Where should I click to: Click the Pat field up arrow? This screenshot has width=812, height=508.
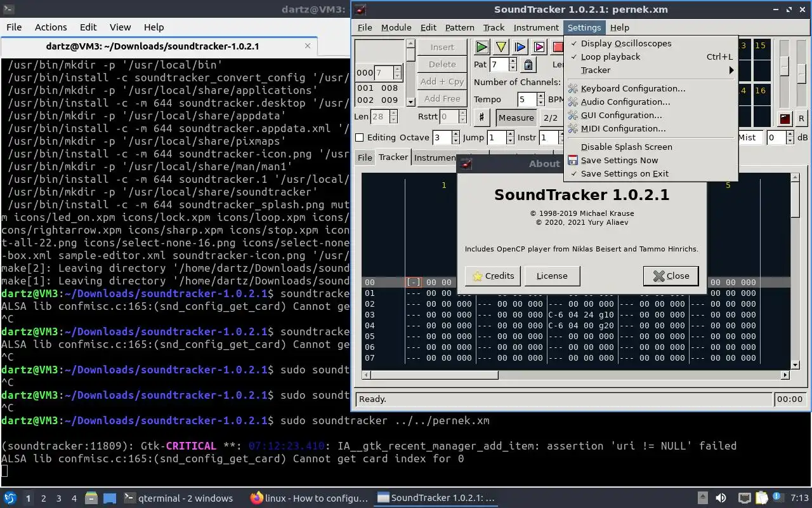513,61
